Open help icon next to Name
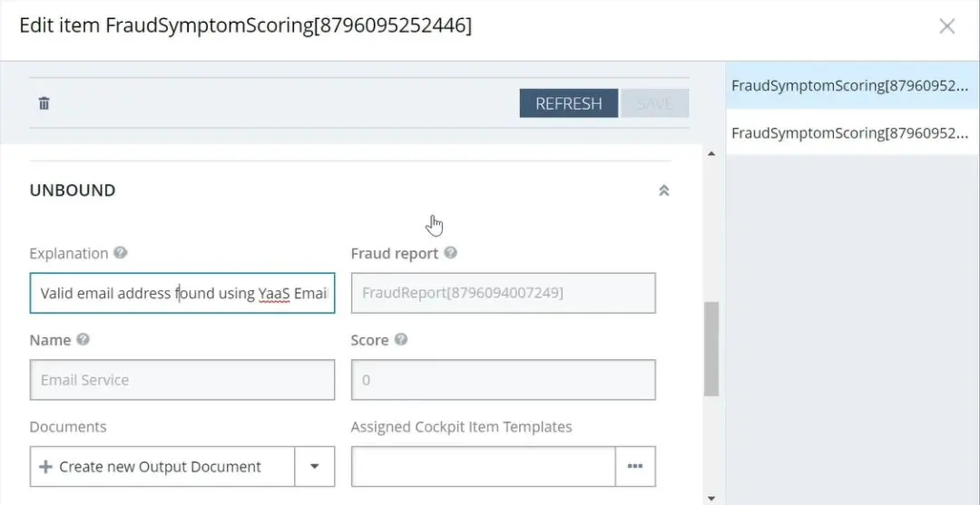The height and width of the screenshot is (505, 980). (x=83, y=339)
